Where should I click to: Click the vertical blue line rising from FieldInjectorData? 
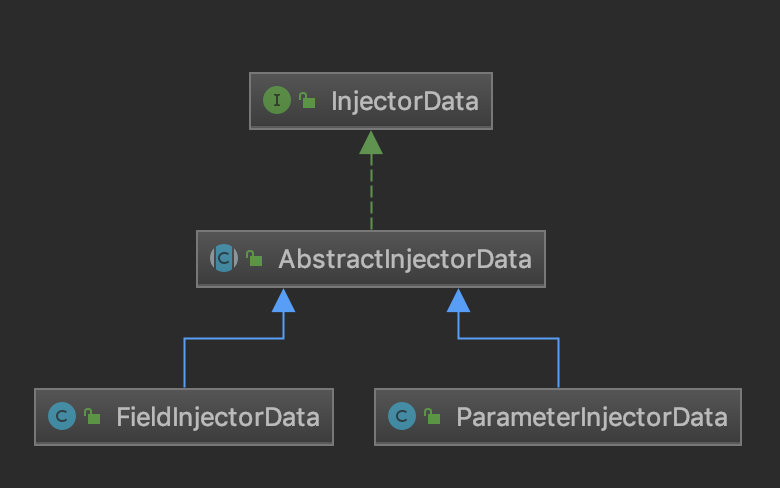pyautogui.click(x=184, y=364)
